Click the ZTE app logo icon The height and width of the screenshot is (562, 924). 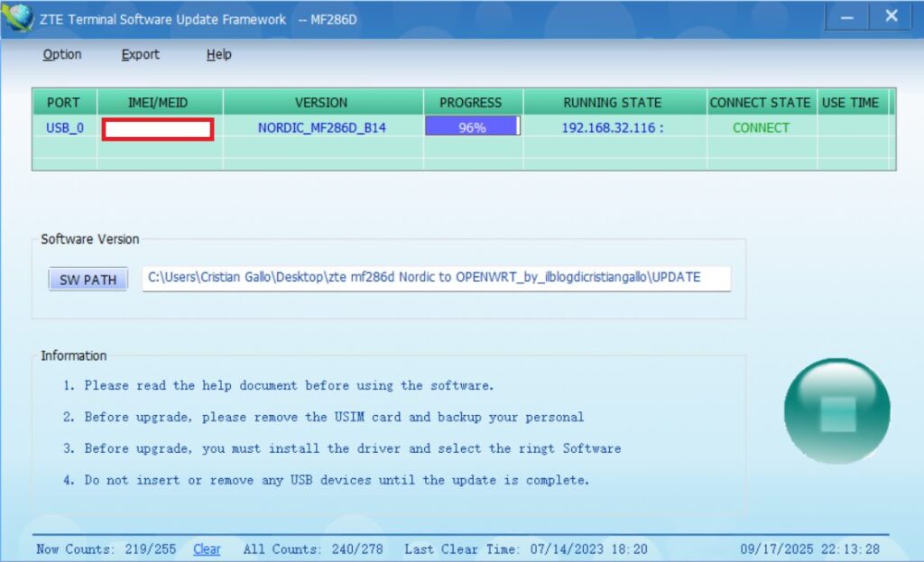tap(18, 17)
